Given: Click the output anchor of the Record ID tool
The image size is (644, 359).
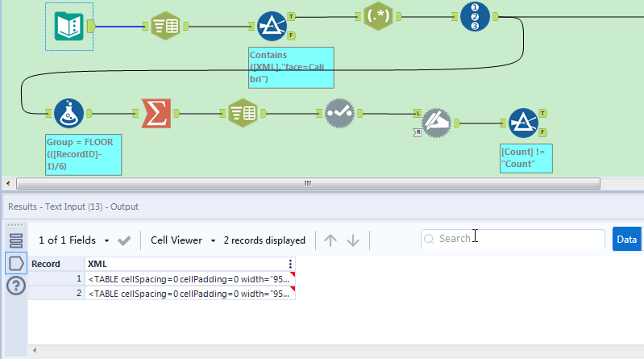Looking at the screenshot, I should pyautogui.click(x=496, y=16).
